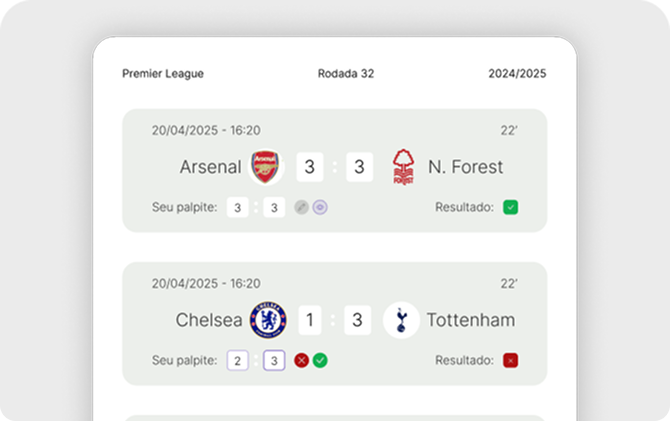Open the Arsenal team name
Viewport: 670px width, 421px height.
(210, 167)
